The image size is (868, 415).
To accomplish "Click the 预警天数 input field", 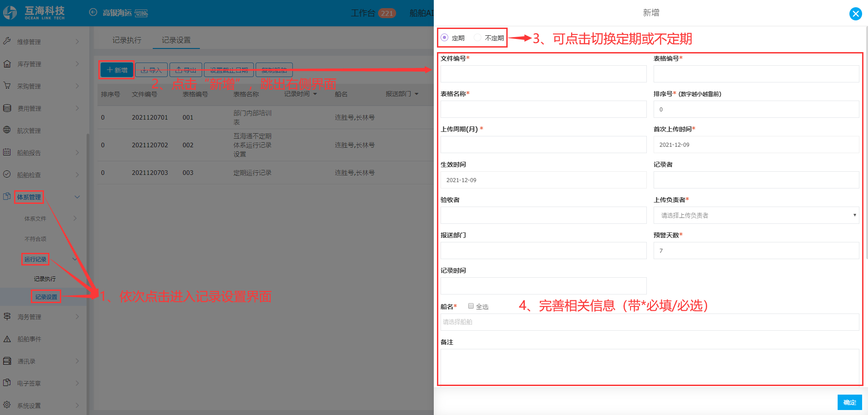I will (x=756, y=251).
